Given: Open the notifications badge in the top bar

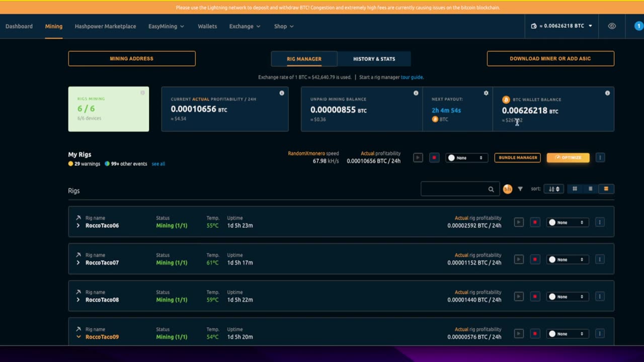Looking at the screenshot, I should pos(638,26).
